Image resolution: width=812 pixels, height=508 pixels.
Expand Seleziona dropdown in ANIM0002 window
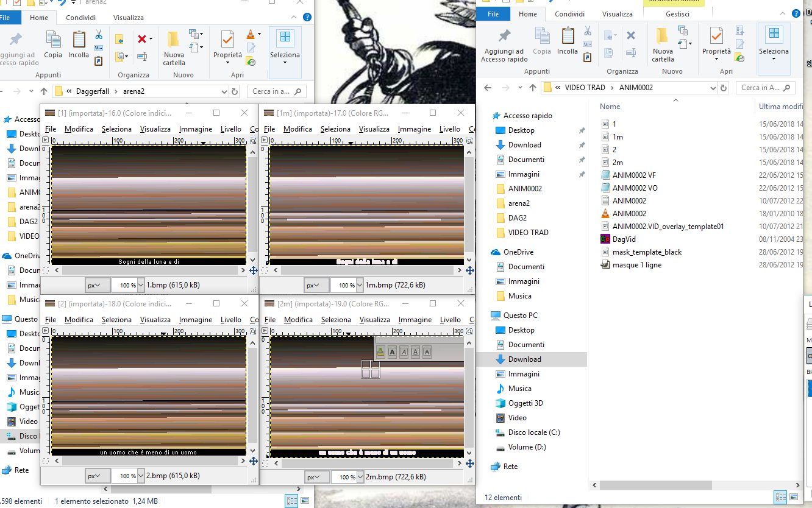click(774, 59)
